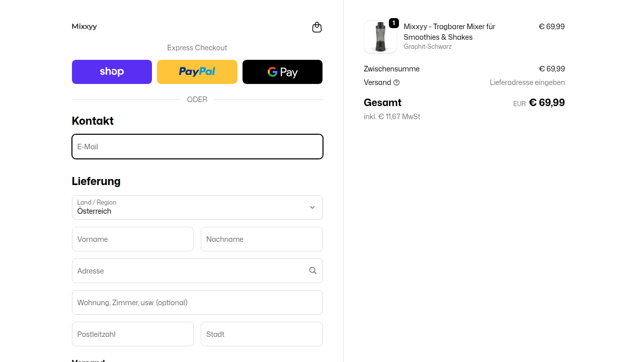Image resolution: width=644 pixels, height=362 pixels.
Task: Focus the Nachname field
Action: click(262, 239)
